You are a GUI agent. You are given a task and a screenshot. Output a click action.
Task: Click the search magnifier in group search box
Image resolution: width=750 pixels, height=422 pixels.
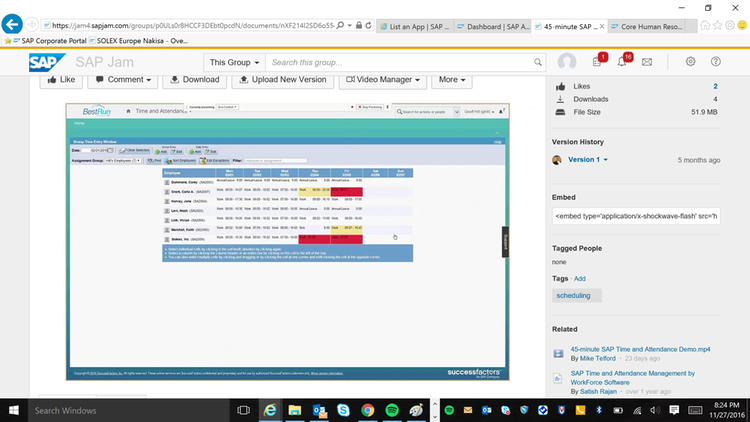click(x=538, y=62)
